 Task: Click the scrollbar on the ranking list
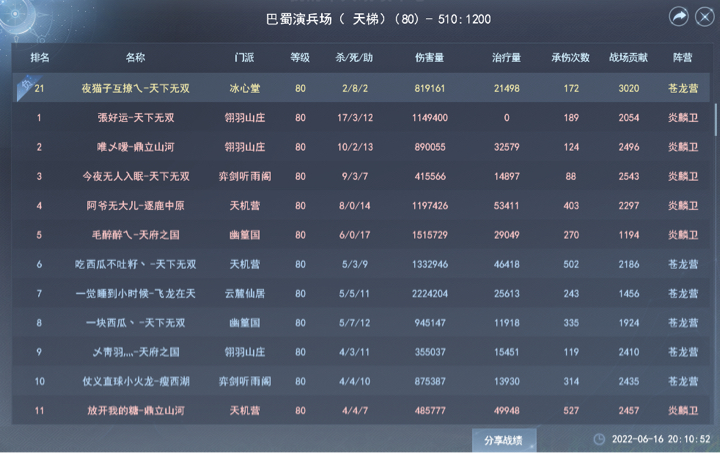pyautogui.click(x=715, y=119)
